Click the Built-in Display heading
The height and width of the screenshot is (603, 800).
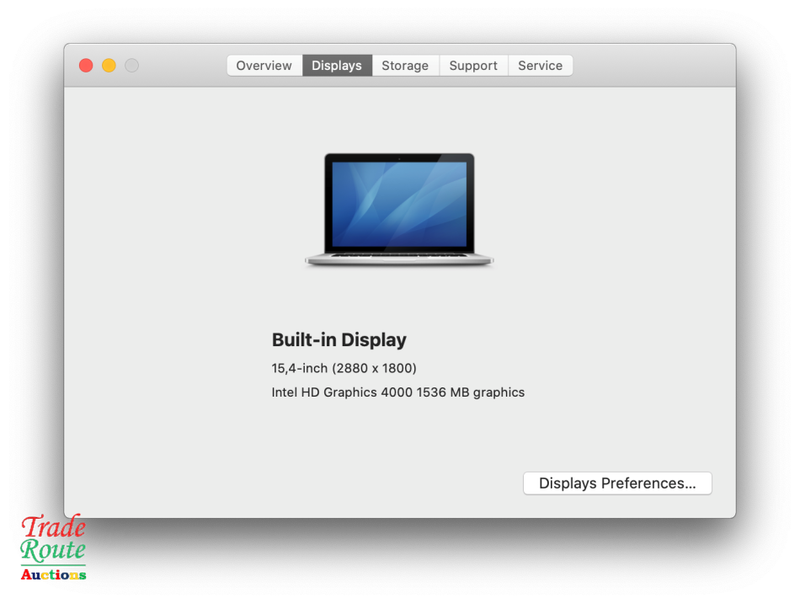[x=339, y=340]
